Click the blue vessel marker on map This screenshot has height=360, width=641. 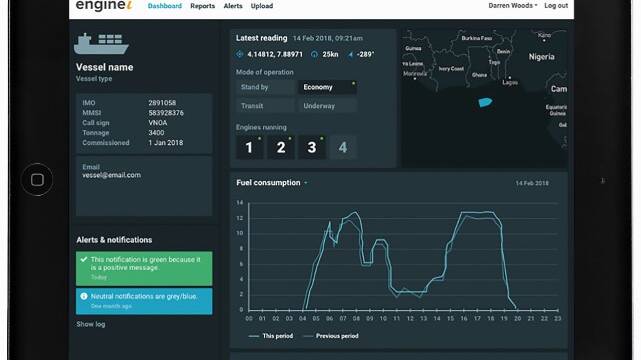pyautogui.click(x=485, y=102)
